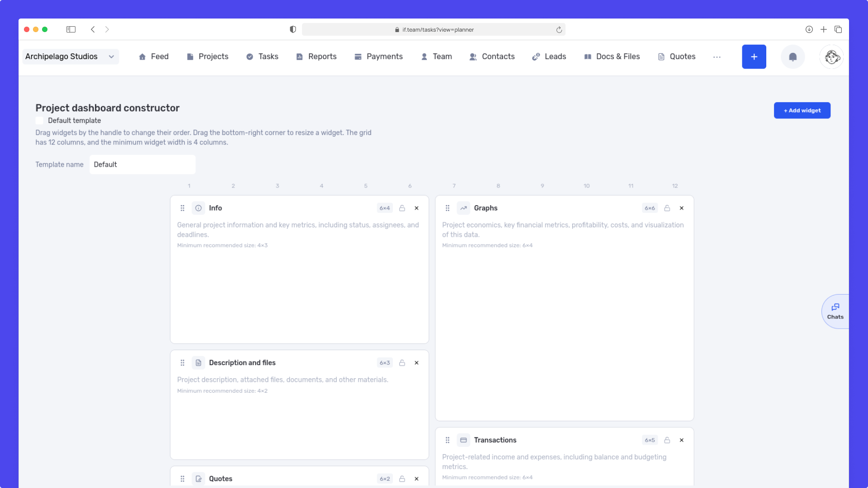
Task: Click the Graphs widget drag handle
Action: (x=447, y=208)
